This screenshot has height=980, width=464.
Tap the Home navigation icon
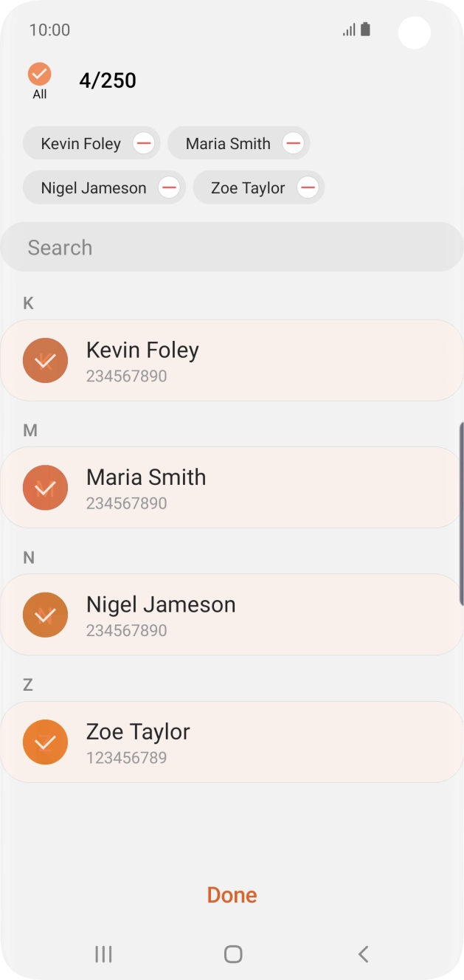(232, 954)
